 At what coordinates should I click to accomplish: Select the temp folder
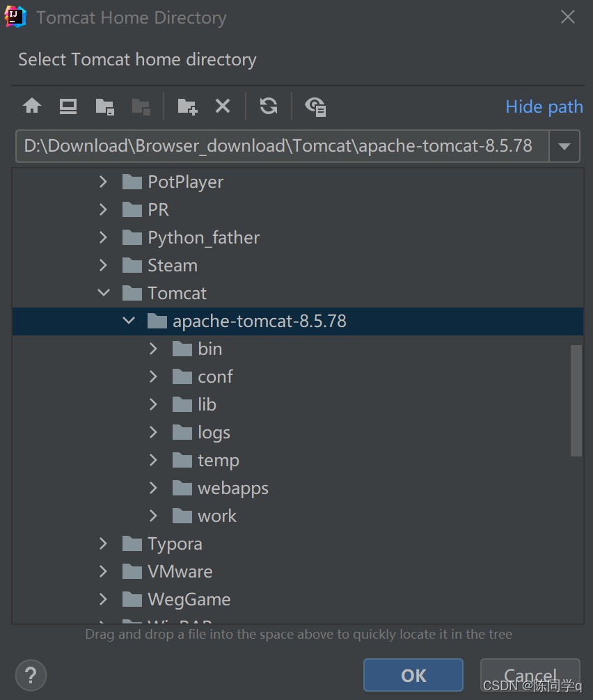click(206, 460)
